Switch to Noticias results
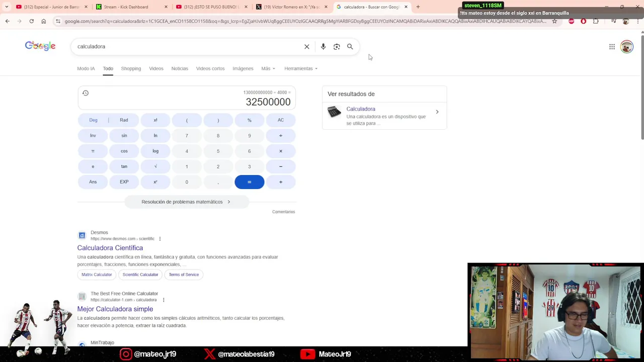Image resolution: width=644 pixels, height=362 pixels. pos(180,68)
